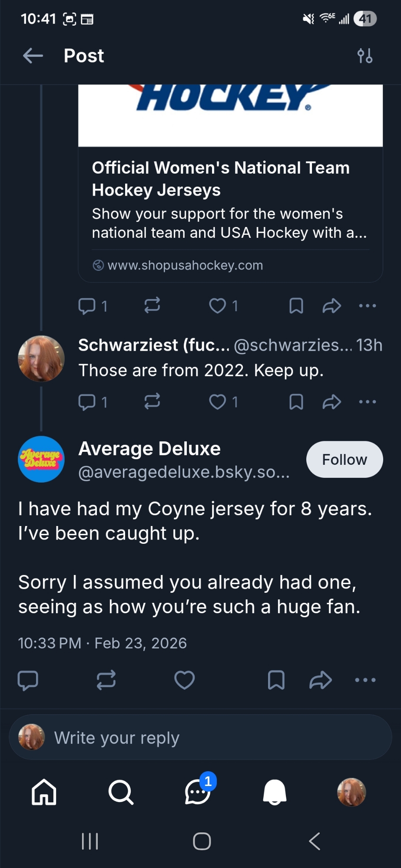This screenshot has width=401, height=868.
Task: Open chat messages with unread badge
Action: 198,792
